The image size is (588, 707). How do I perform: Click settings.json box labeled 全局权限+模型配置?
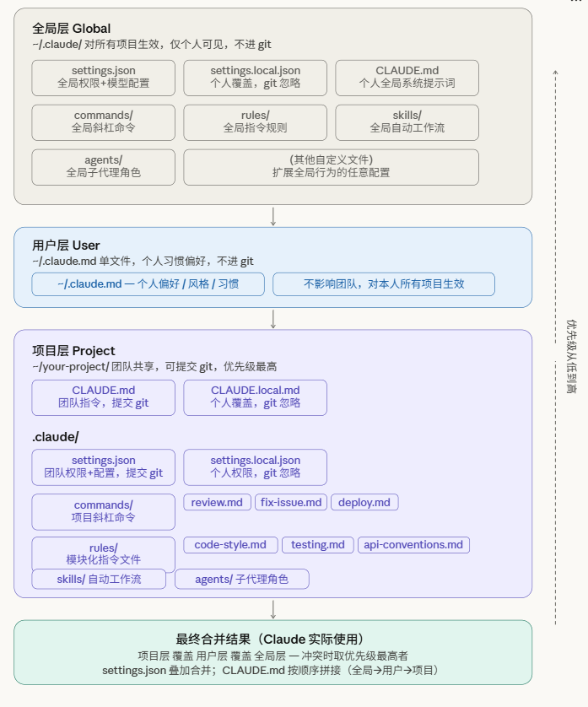tap(103, 78)
